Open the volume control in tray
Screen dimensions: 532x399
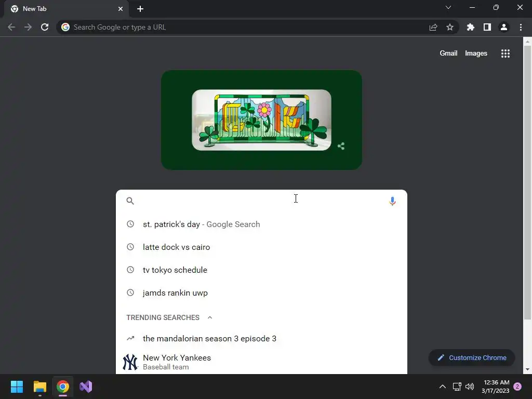[470, 387]
